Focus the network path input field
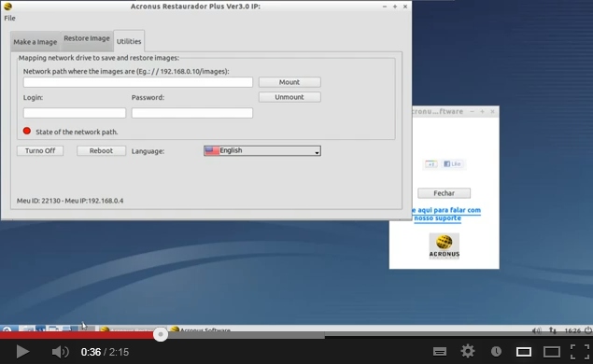Image resolution: width=593 pixels, height=364 pixels. pyautogui.click(x=138, y=82)
